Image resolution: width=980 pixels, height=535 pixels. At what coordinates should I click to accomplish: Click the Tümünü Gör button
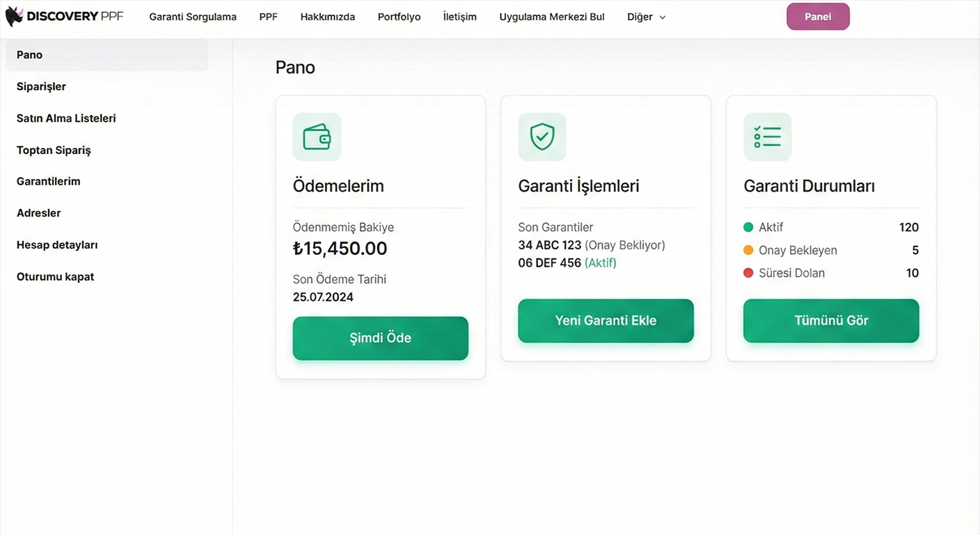point(831,320)
